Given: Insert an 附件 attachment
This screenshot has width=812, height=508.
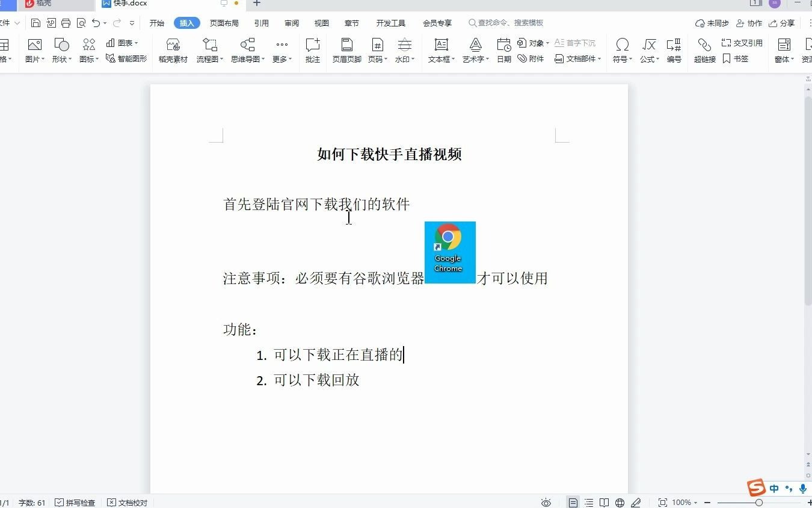Looking at the screenshot, I should [531, 58].
